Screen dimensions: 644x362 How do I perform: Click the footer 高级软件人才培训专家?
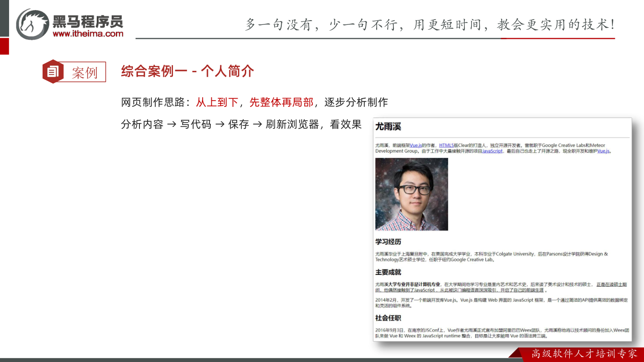(x=585, y=354)
